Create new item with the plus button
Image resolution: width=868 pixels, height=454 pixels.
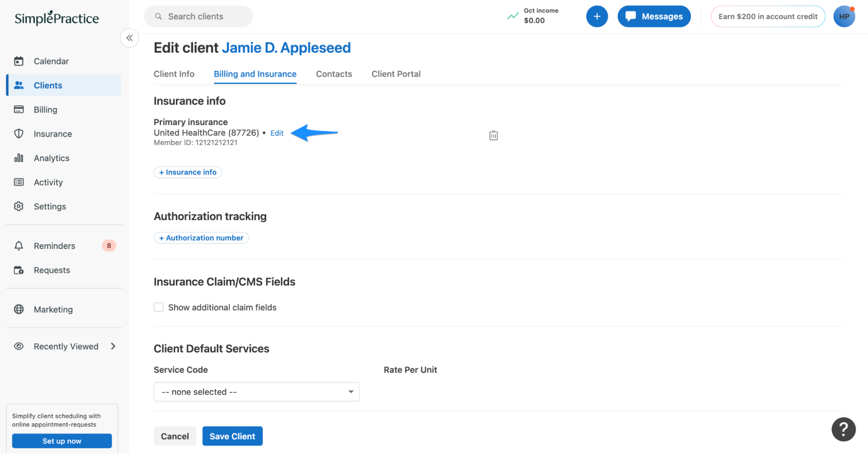pyautogui.click(x=597, y=16)
